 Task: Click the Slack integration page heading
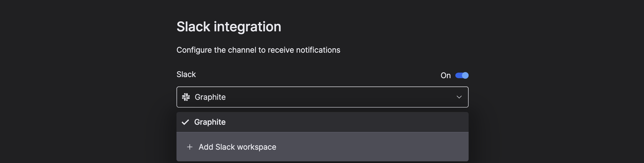point(229,27)
